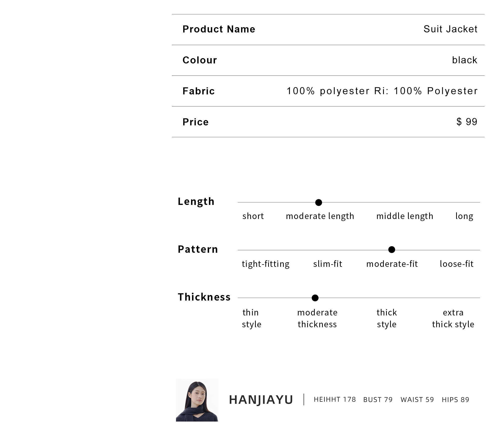Click the 'BUST 79' measurement

tap(378, 400)
